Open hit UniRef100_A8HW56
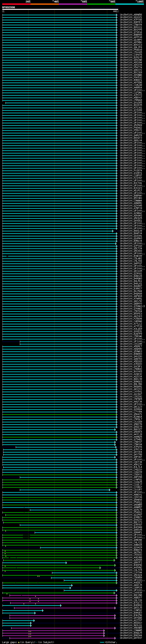Viewport: 146px width, 644px height. 131,15
